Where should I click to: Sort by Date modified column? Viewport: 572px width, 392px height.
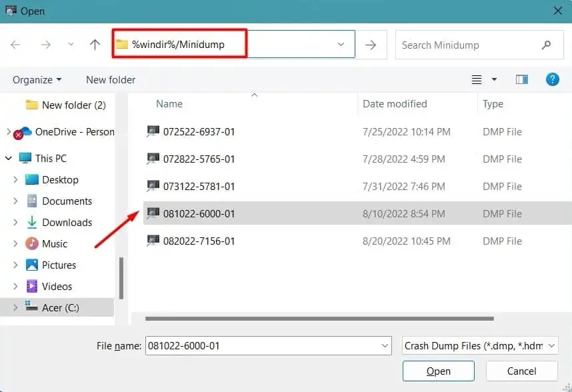click(x=395, y=104)
